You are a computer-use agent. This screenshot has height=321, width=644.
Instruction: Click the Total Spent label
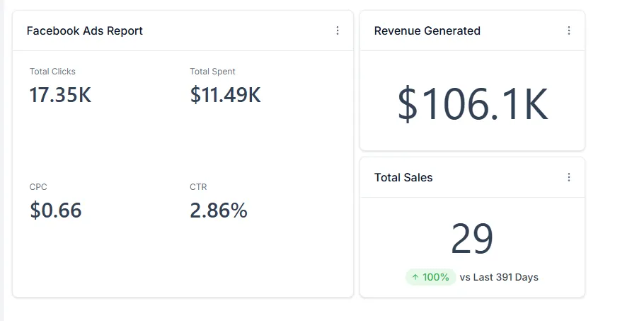click(x=212, y=72)
